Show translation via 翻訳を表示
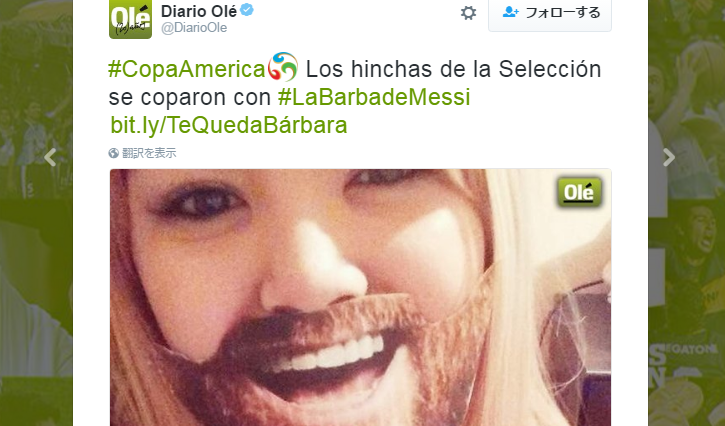The height and width of the screenshot is (426, 725). coord(149,153)
